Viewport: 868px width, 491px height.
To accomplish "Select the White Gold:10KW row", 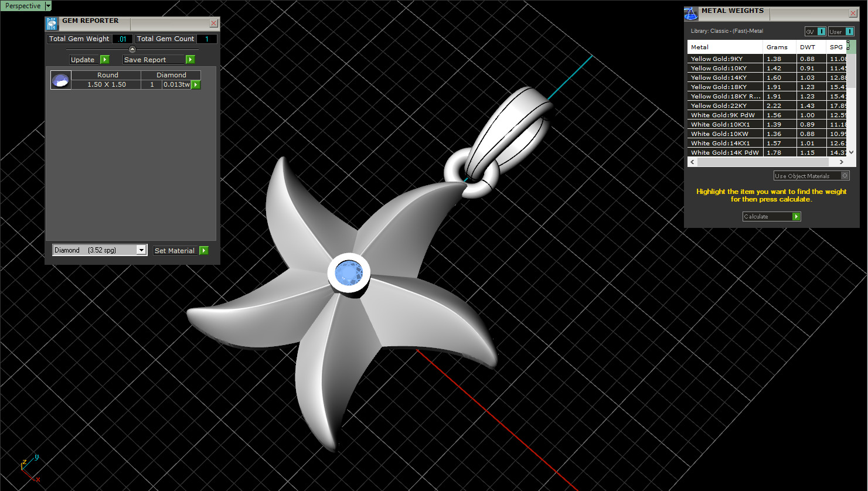I will pyautogui.click(x=767, y=134).
